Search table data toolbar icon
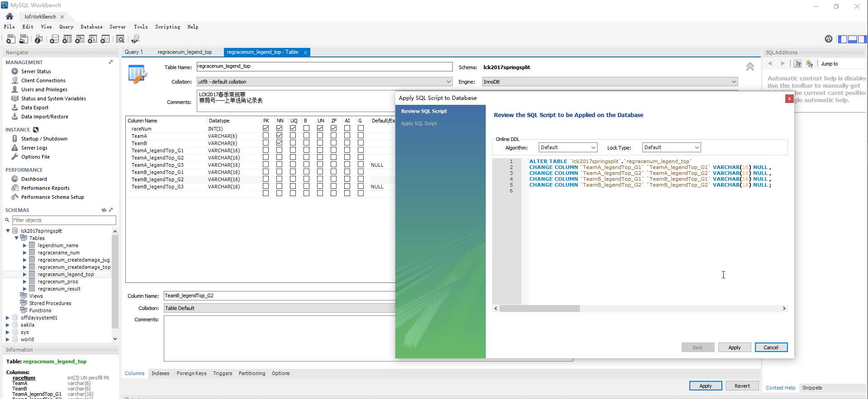 [120, 39]
